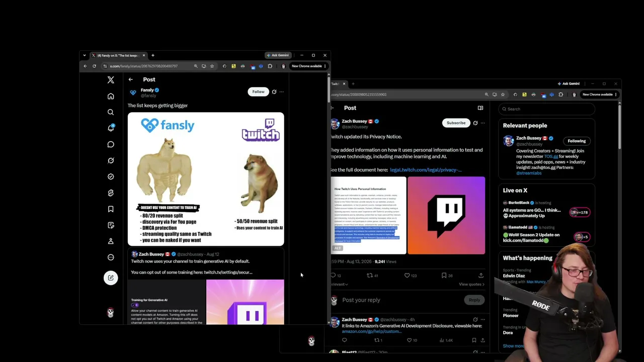Open the Pioneer trending topic

pos(511,315)
